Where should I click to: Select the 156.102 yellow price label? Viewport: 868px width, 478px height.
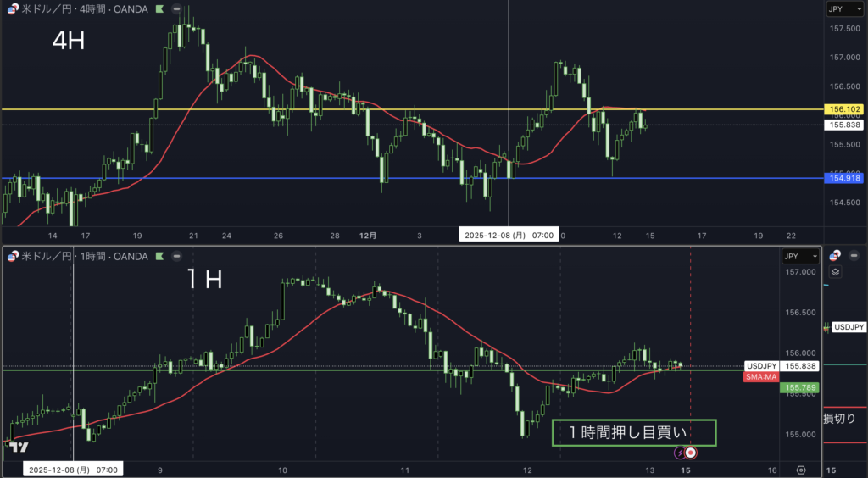click(843, 109)
